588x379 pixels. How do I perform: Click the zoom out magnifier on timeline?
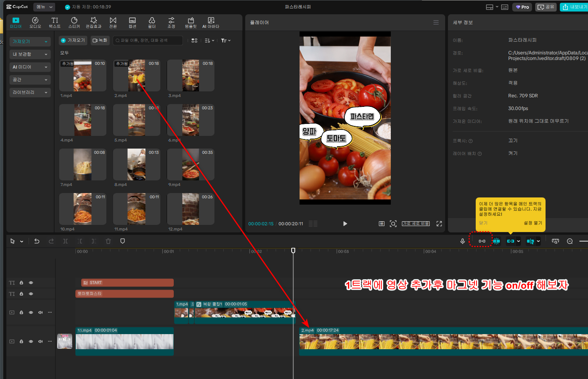(x=570, y=241)
